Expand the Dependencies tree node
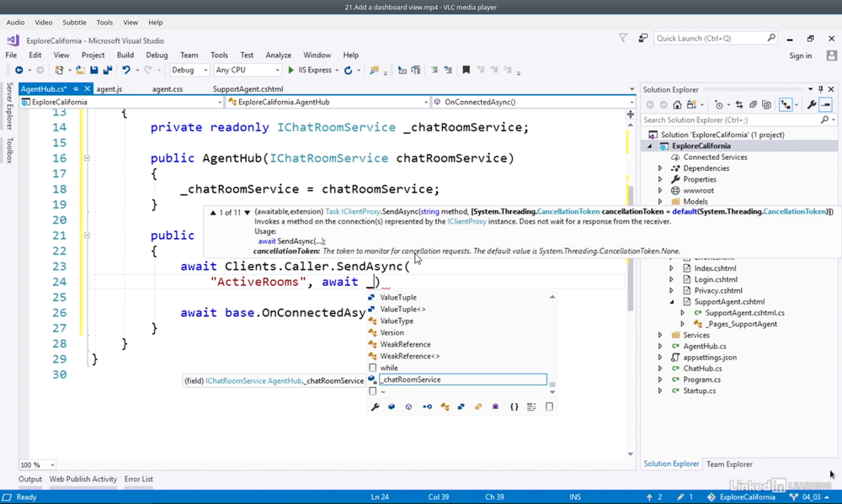842x504 pixels. coord(660,168)
